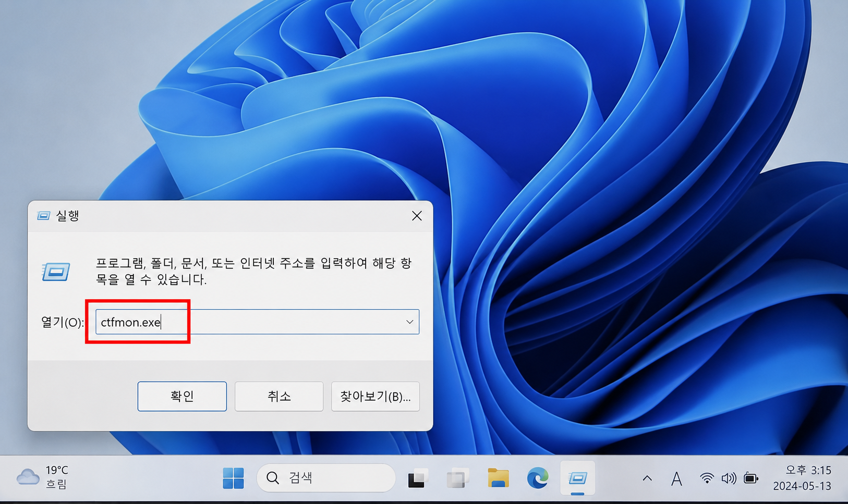The width and height of the screenshot is (848, 504).
Task: Click the 실행 title text
Action: 67,216
